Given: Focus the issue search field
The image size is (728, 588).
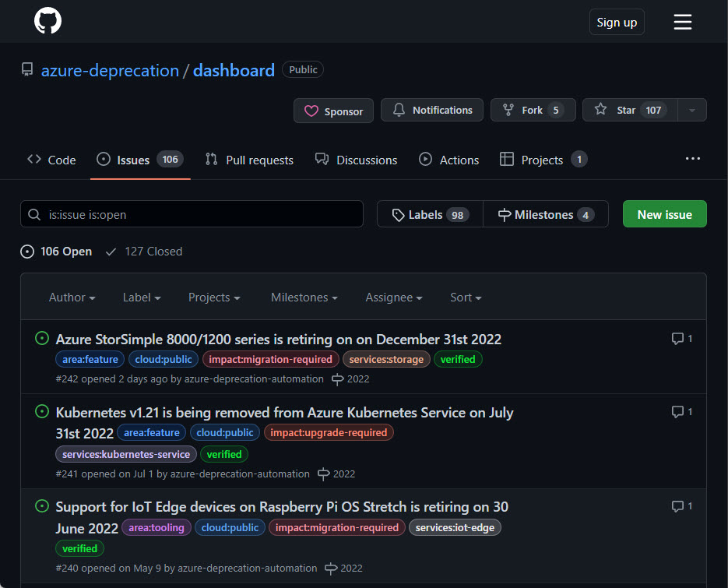Looking at the screenshot, I should [192, 214].
